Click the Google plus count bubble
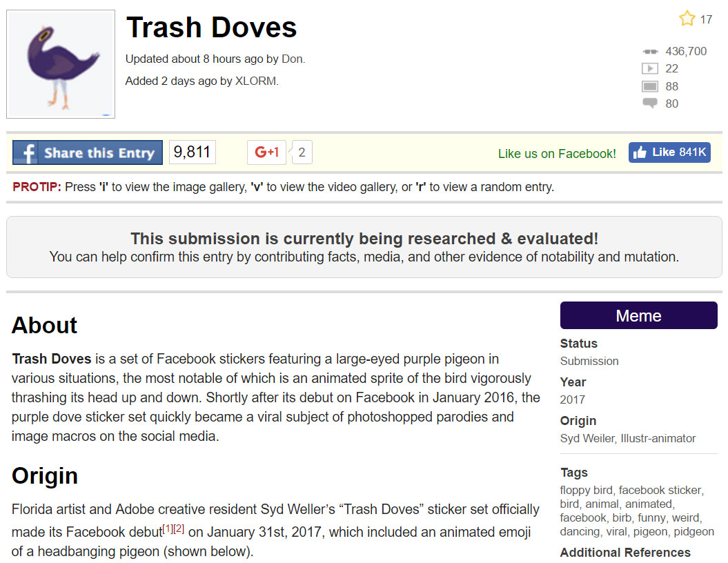 tap(302, 152)
